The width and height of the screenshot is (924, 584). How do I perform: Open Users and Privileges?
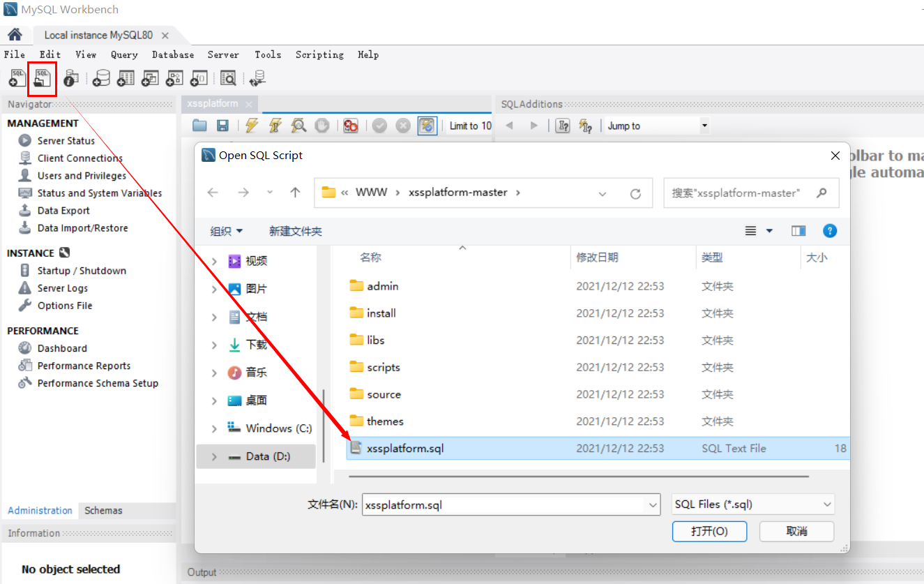click(82, 176)
